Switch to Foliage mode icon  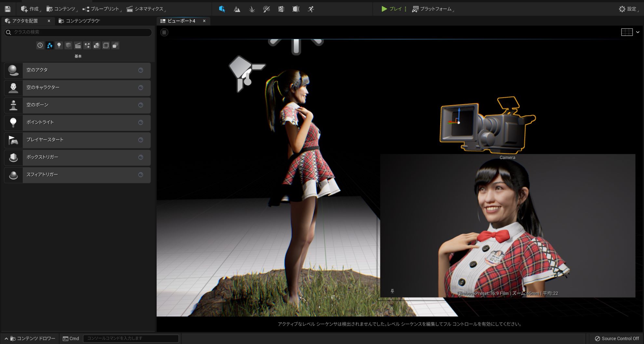[252, 9]
